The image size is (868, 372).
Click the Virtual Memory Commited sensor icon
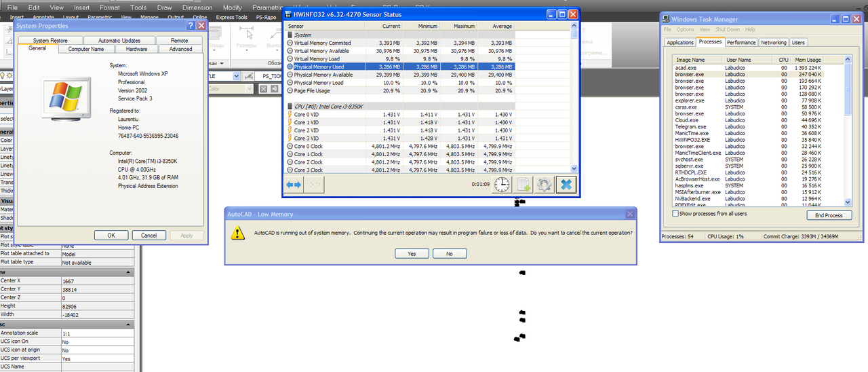(x=290, y=43)
